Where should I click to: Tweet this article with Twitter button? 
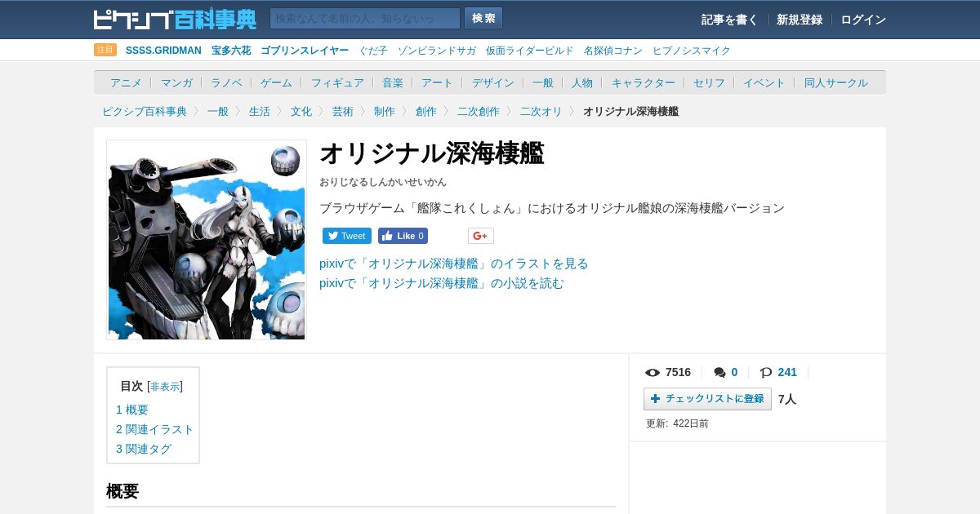coord(347,236)
